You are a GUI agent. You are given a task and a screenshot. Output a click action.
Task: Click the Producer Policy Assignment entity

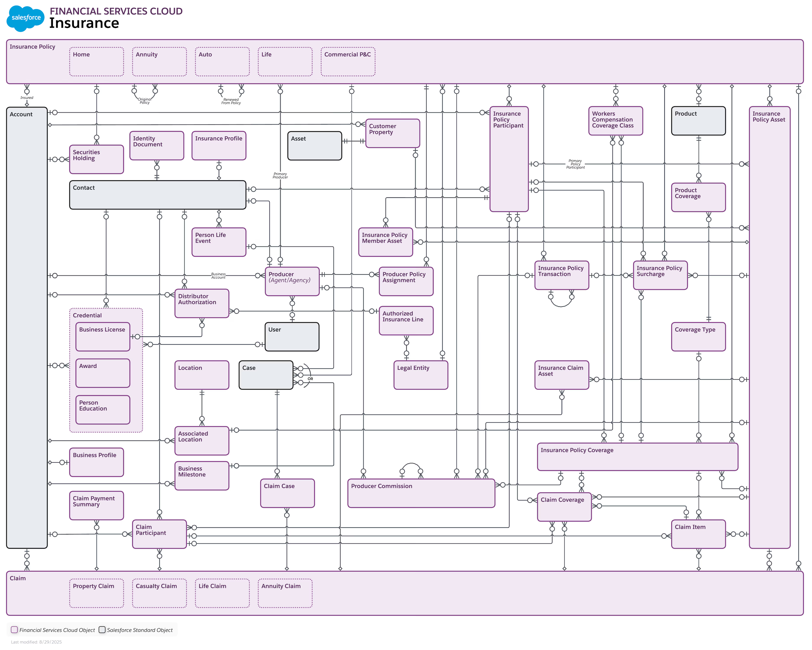point(406,281)
